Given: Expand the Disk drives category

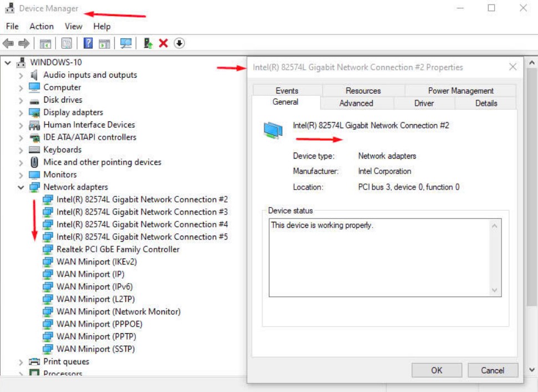Looking at the screenshot, I should [x=21, y=100].
